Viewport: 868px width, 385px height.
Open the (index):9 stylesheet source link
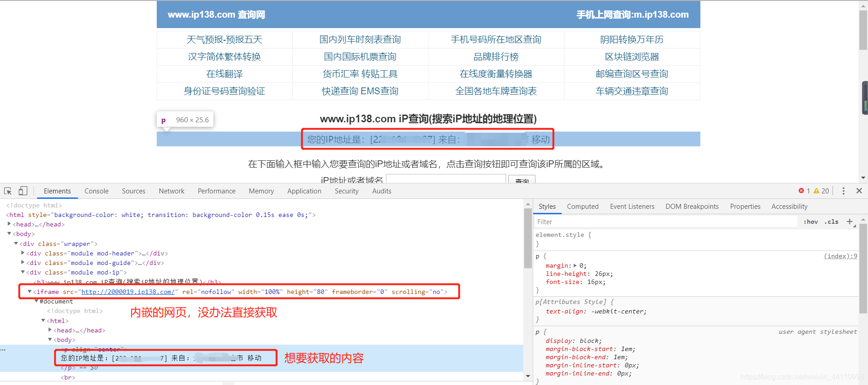pyautogui.click(x=840, y=256)
